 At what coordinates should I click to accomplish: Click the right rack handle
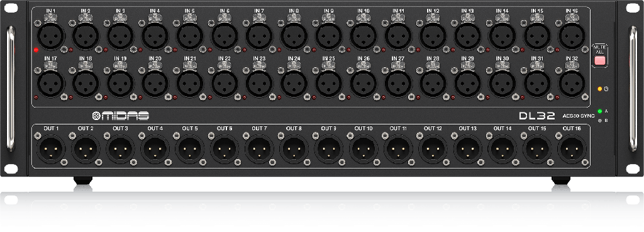click(633, 88)
